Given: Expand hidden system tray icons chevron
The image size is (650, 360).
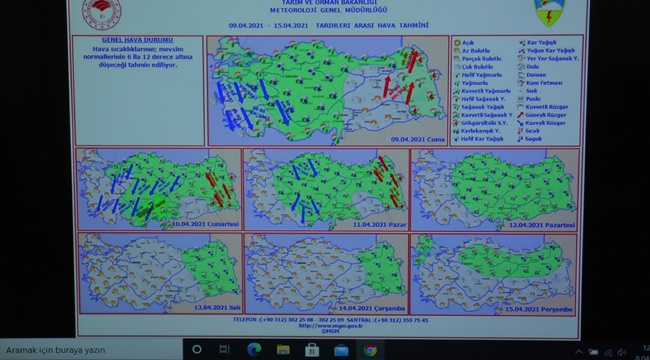Looking at the screenshot, I should click(x=579, y=353).
